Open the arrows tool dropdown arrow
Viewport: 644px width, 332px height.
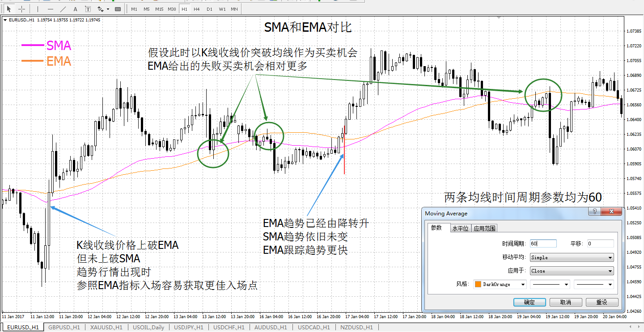click(x=108, y=9)
